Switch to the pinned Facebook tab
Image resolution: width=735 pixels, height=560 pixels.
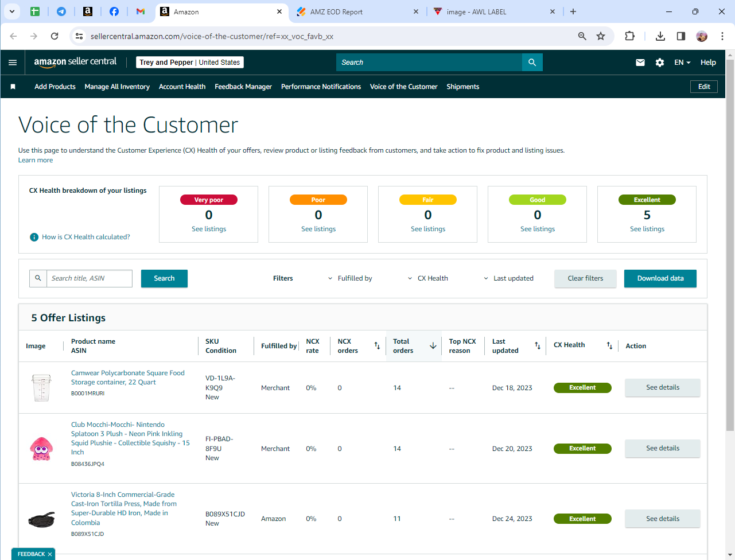click(x=114, y=11)
